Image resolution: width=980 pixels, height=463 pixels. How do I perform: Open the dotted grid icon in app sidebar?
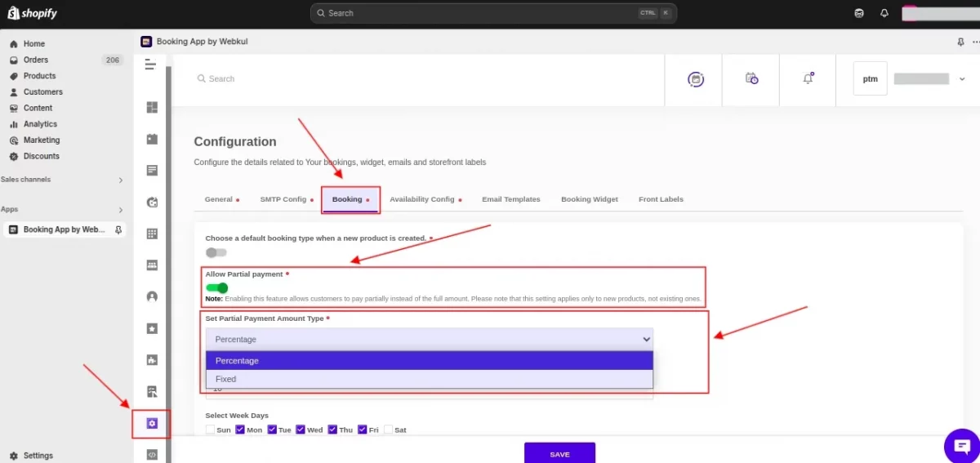pos(152,234)
